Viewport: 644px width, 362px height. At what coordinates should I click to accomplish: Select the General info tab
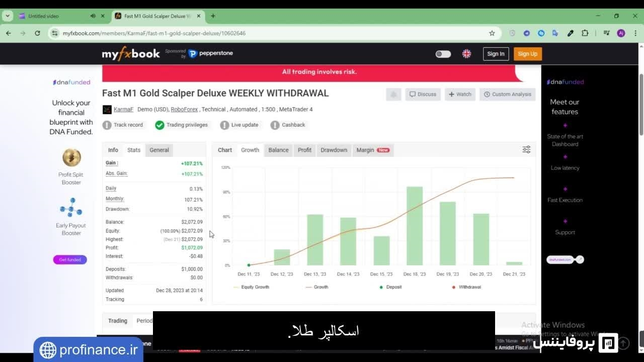pos(159,150)
